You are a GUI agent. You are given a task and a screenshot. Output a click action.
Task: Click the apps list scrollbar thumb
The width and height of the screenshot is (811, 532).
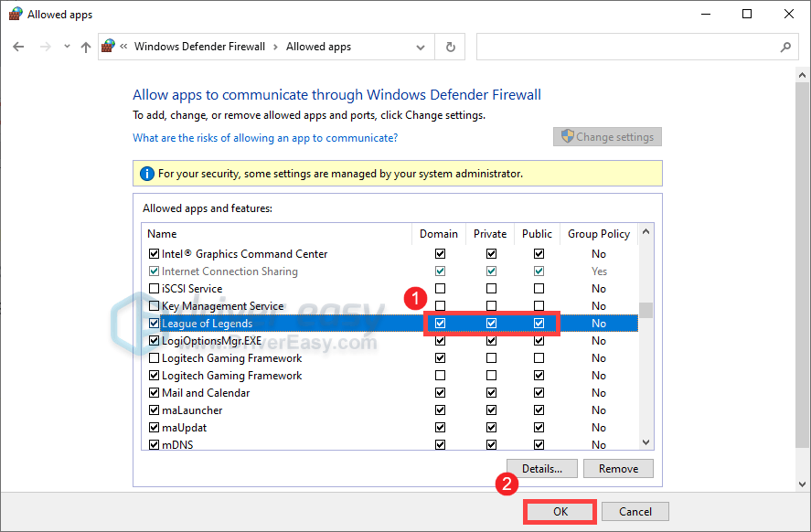click(x=646, y=310)
